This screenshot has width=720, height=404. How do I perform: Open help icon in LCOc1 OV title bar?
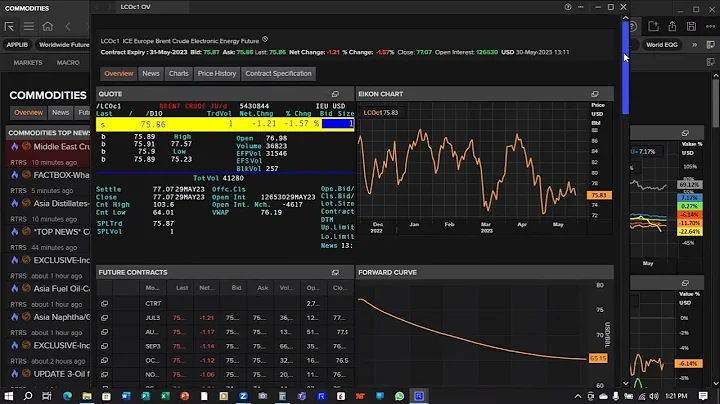point(568,7)
